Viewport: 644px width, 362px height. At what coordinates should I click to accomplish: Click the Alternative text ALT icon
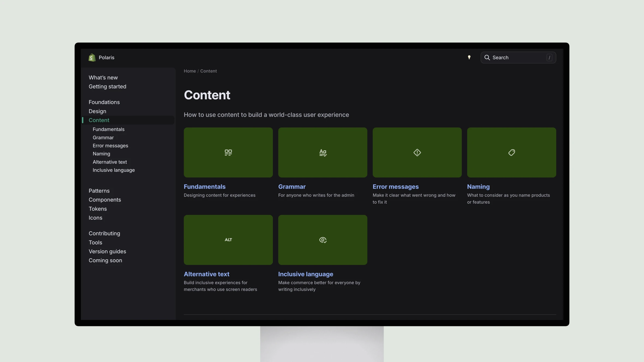click(x=228, y=240)
